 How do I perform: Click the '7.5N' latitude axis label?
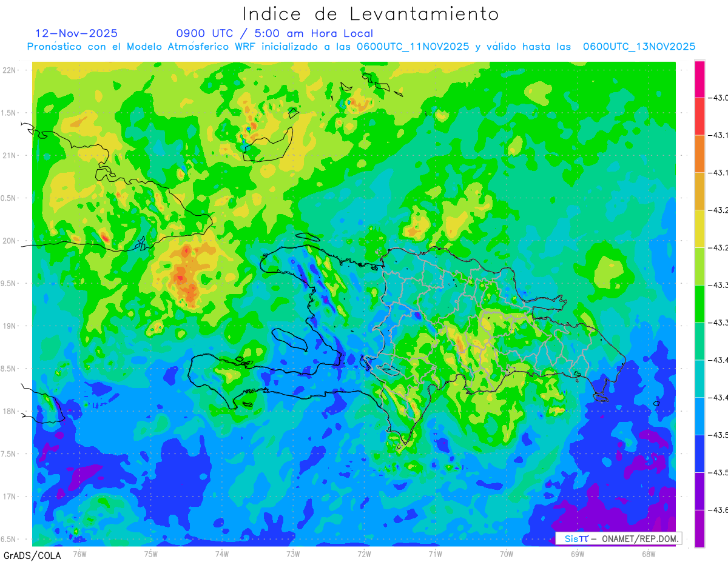[8, 454]
